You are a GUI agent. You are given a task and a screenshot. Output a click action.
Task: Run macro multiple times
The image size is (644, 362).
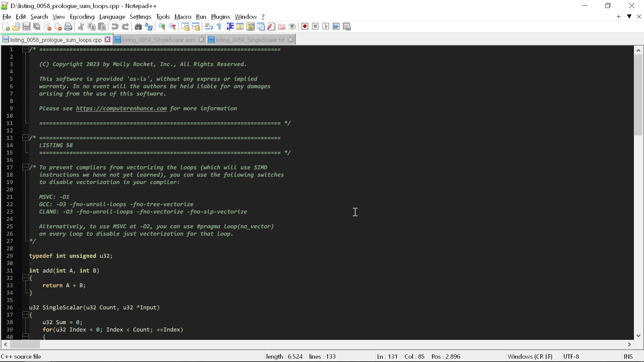click(336, 26)
